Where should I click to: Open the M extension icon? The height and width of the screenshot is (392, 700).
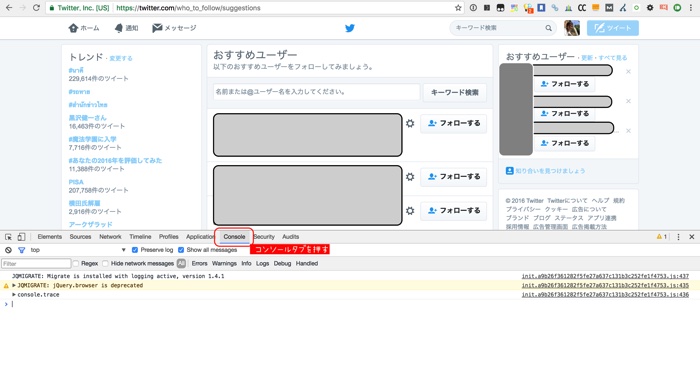[x=609, y=8]
